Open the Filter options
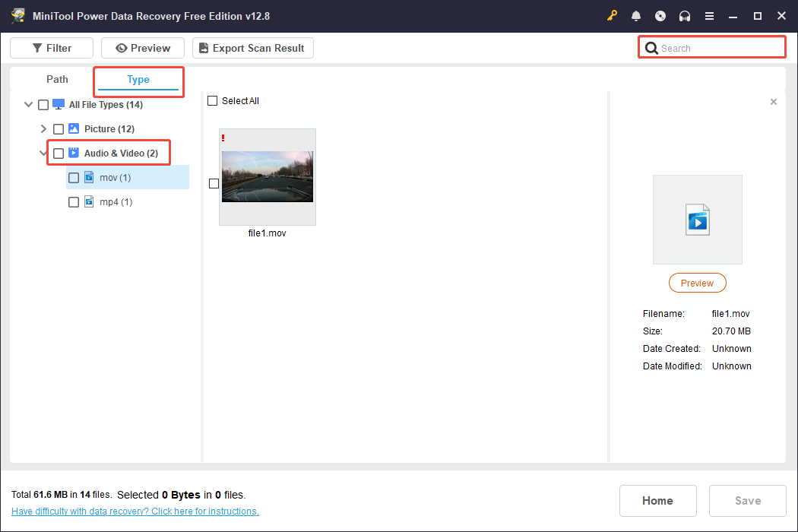 pos(52,48)
